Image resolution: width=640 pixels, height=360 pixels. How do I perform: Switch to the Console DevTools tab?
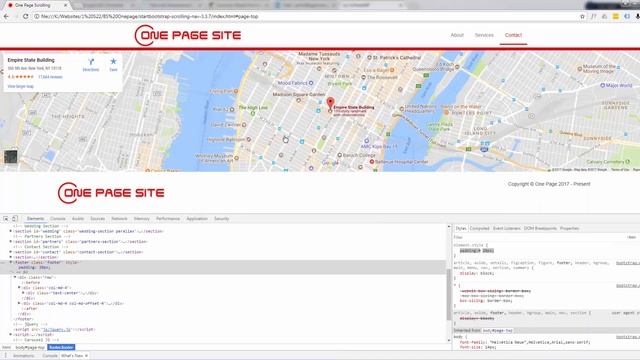pos(58,219)
